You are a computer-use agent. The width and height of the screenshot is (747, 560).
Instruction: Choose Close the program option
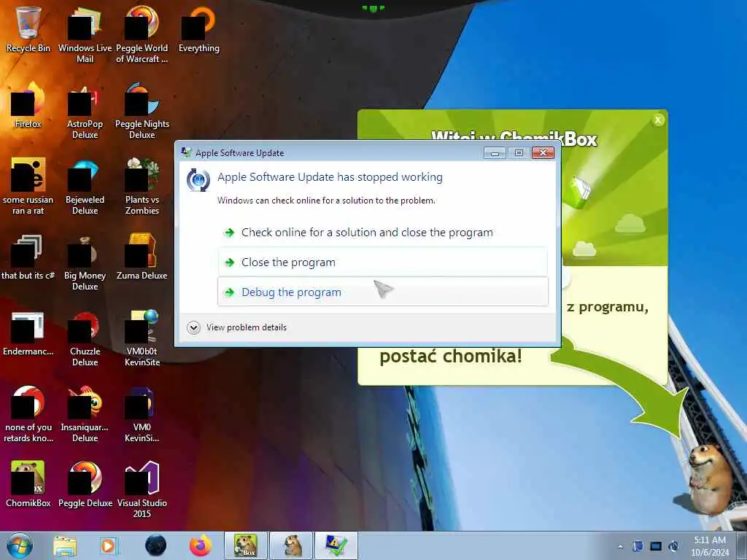[x=382, y=262]
